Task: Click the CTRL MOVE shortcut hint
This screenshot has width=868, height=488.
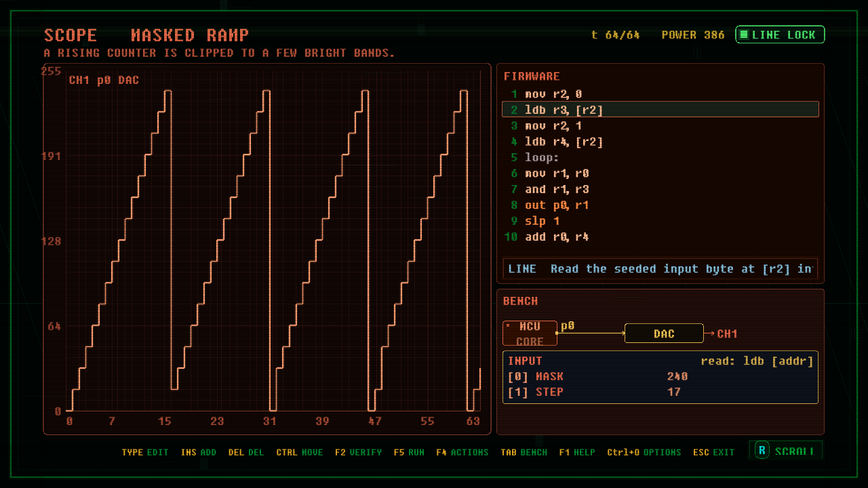Action: click(x=300, y=452)
